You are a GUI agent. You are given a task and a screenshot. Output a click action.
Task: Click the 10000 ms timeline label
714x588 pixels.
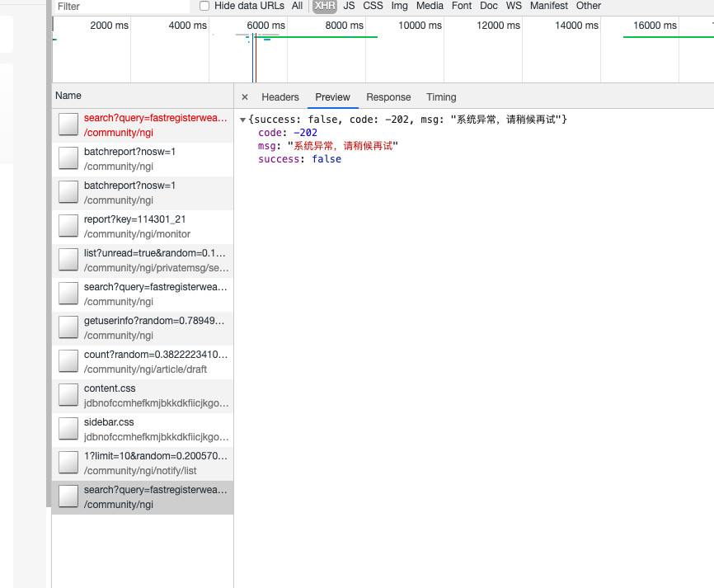(420, 26)
